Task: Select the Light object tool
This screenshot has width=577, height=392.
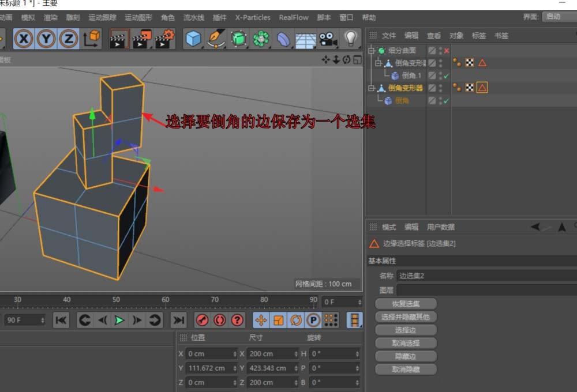Action: coord(351,39)
